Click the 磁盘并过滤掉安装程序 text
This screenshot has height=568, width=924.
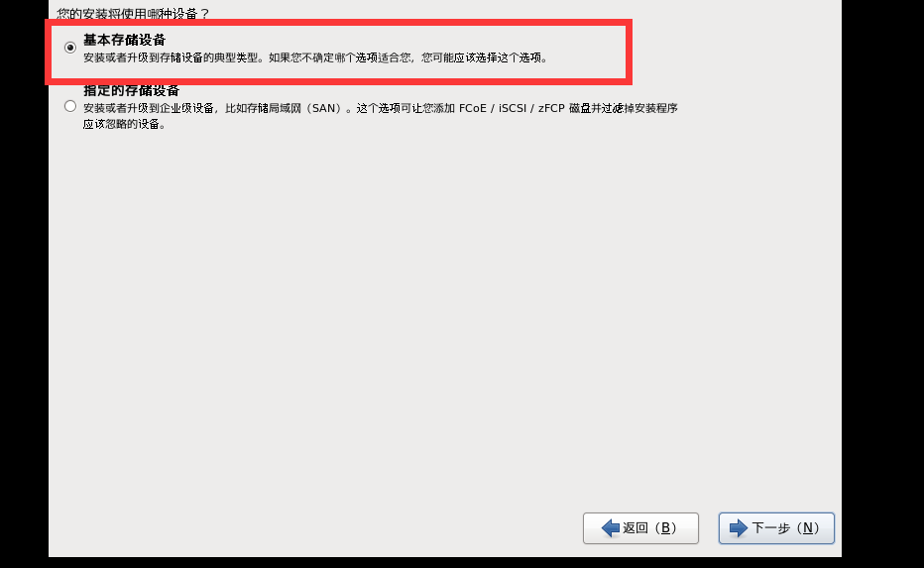[x=624, y=108]
